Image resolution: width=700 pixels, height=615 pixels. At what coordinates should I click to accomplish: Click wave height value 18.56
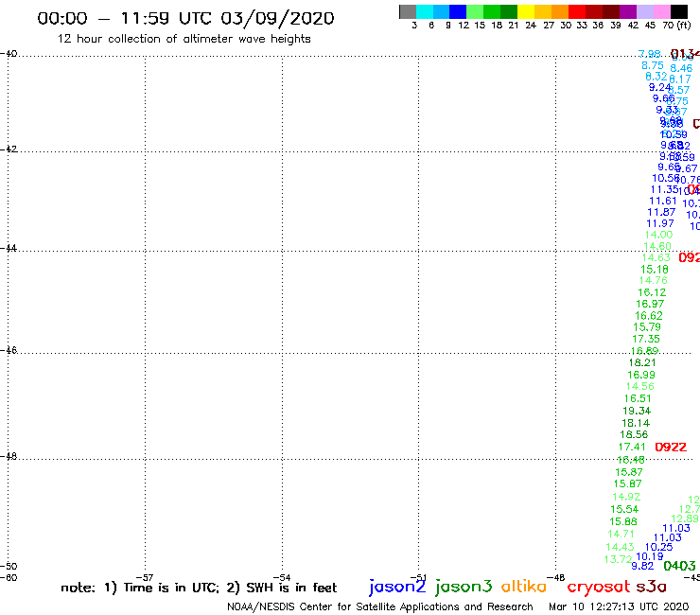click(x=634, y=434)
